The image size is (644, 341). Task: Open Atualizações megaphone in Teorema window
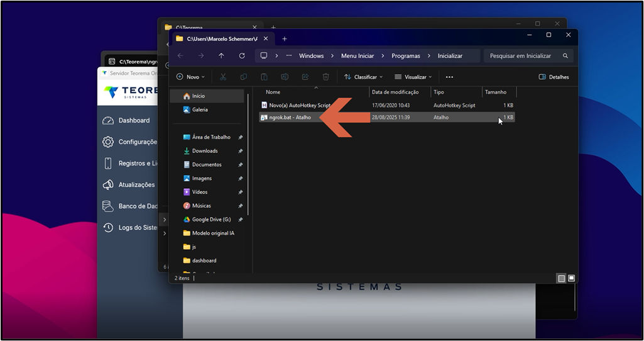128,185
